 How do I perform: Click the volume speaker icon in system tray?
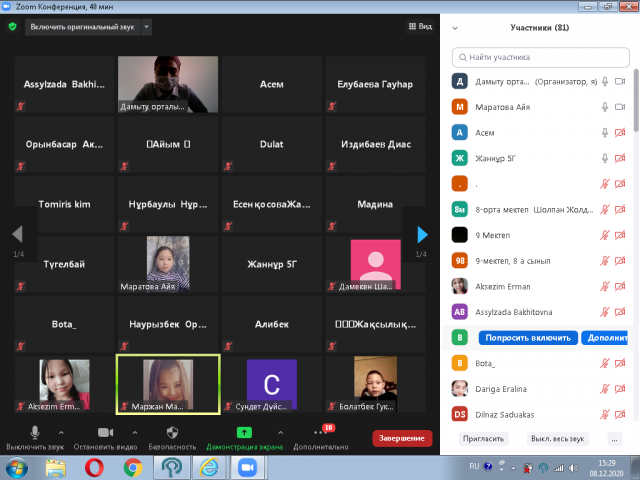(x=573, y=468)
